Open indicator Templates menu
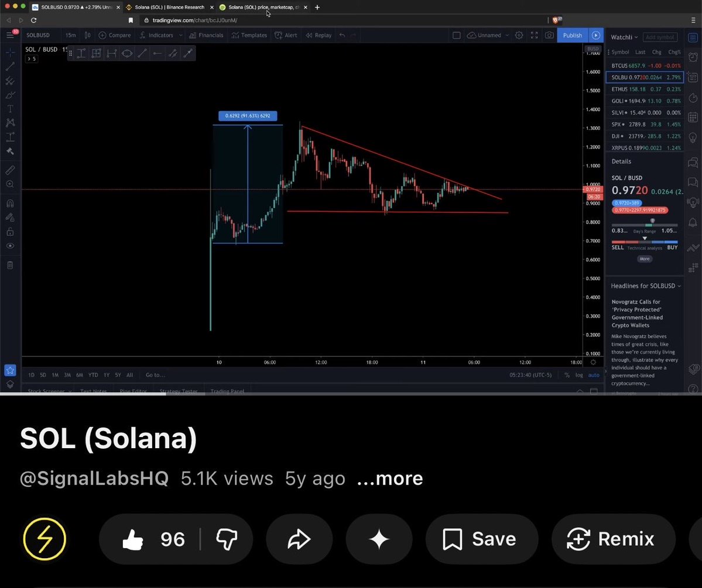The image size is (702, 588). [x=249, y=35]
